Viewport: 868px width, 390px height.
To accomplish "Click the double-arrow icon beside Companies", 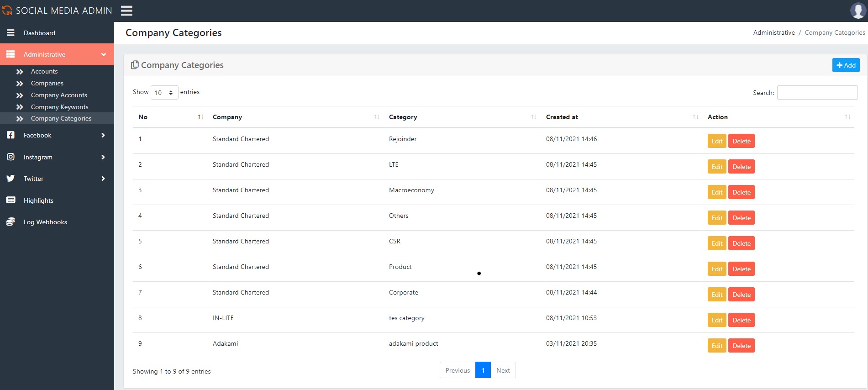I will coord(20,84).
